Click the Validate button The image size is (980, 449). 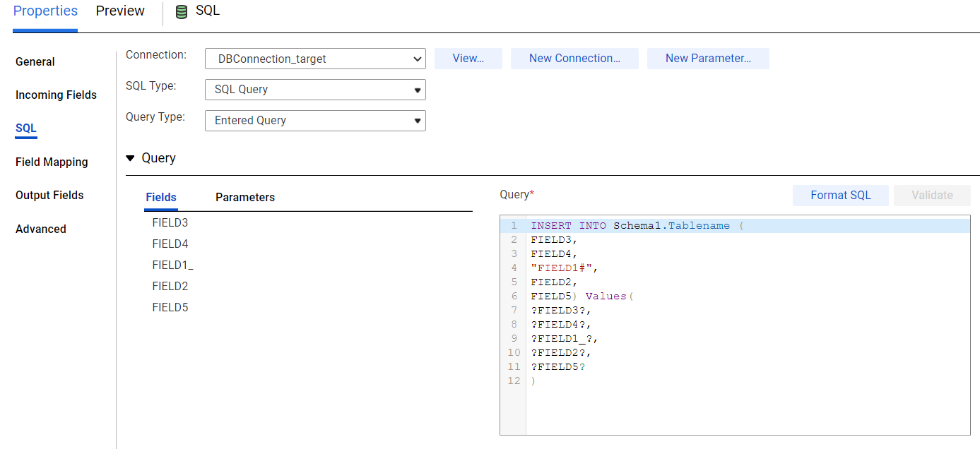click(932, 196)
